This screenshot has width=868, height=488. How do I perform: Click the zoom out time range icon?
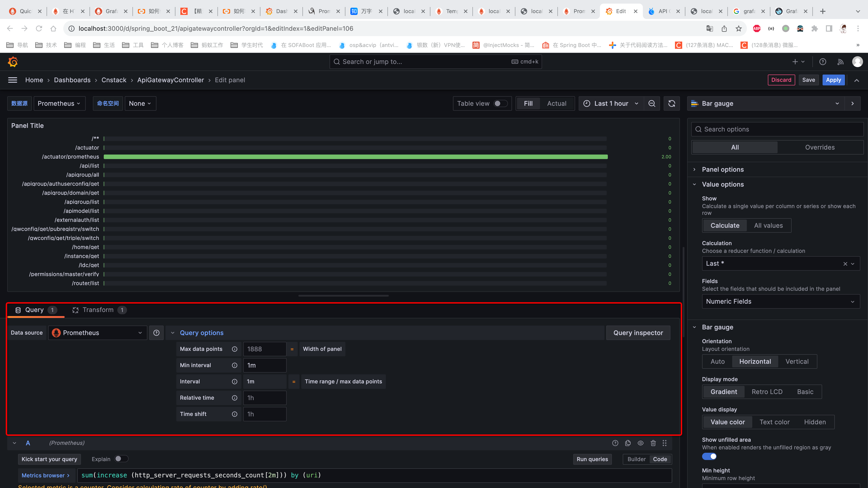point(652,103)
